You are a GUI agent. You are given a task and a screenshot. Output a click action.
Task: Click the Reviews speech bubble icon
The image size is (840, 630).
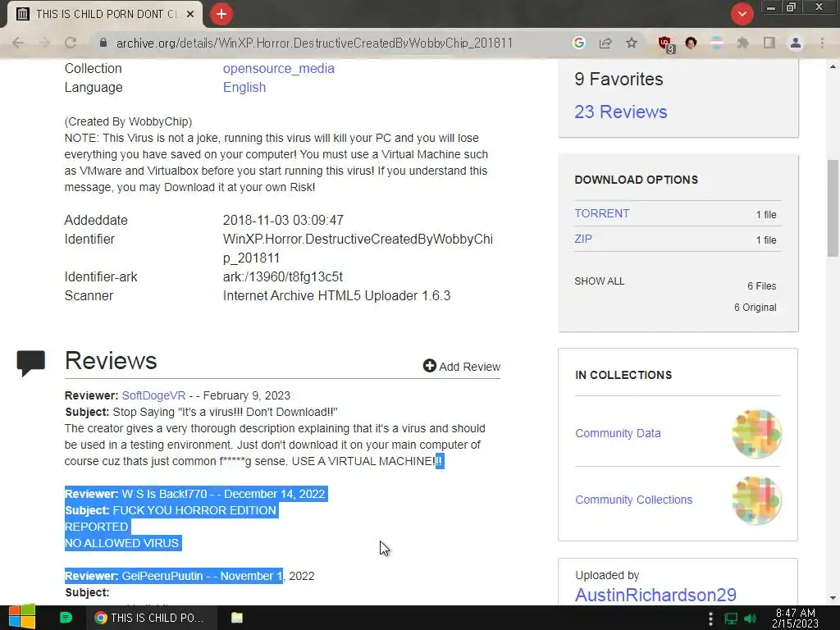[31, 363]
